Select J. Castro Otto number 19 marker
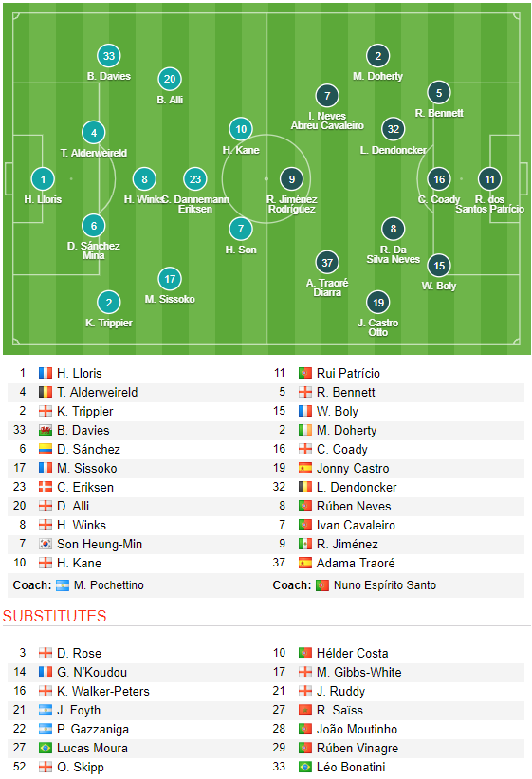Screen dimensions: 532x779 click(378, 303)
